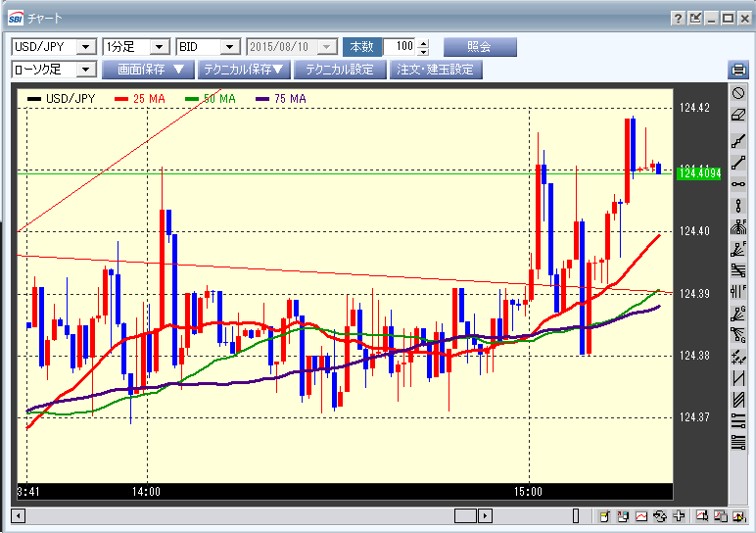Decrease bar count with down stepper arrow

click(423, 51)
